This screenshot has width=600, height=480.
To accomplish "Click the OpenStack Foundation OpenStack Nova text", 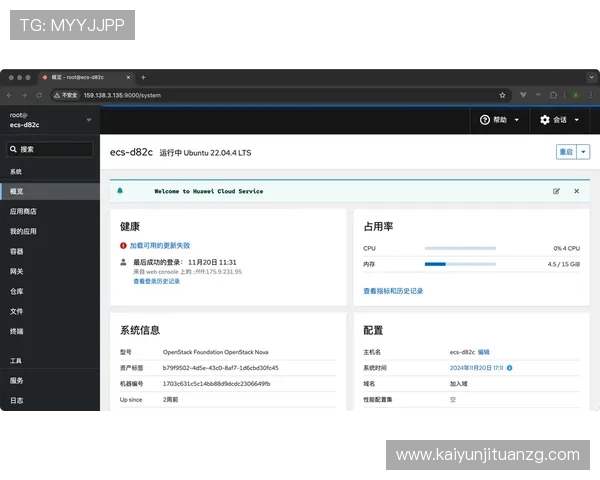I will click(215, 352).
